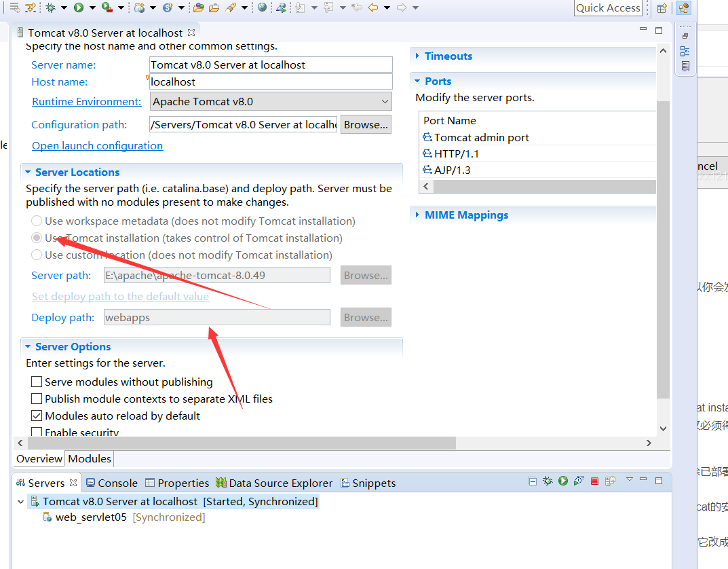Open the Runtime Environment combo box
Image resolution: width=728 pixels, height=569 pixels.
coord(271,101)
